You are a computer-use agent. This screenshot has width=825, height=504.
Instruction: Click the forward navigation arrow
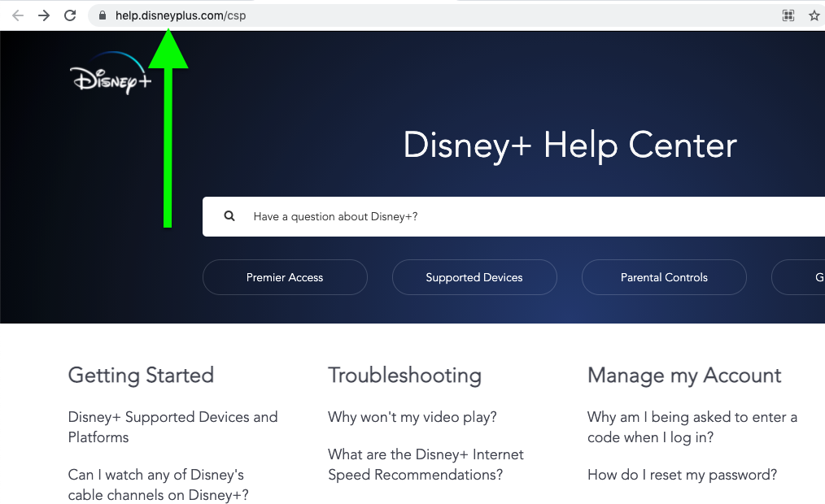(43, 15)
